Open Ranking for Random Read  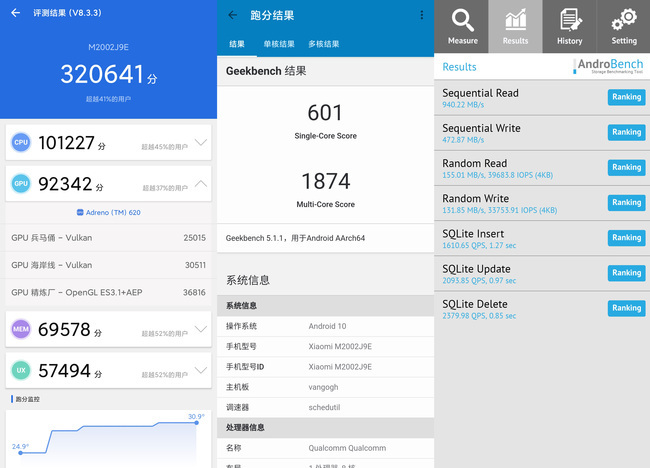point(626,167)
